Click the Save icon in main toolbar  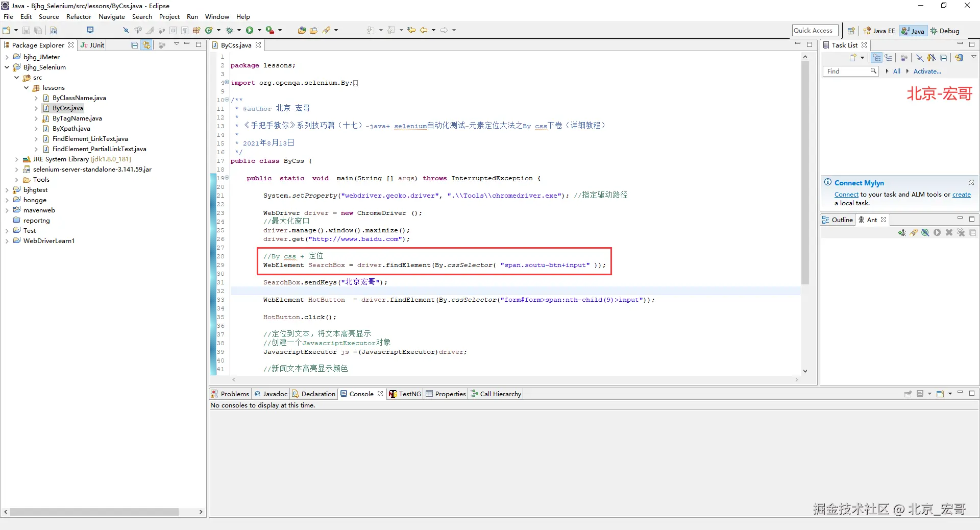26,31
